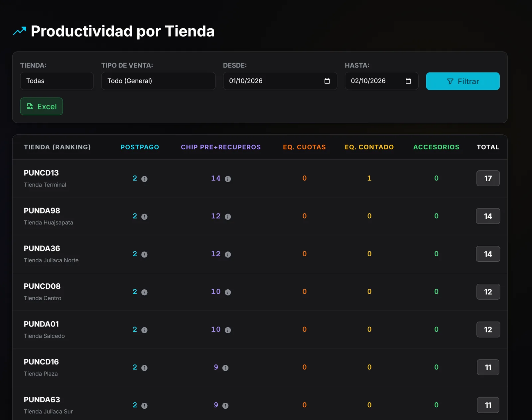Select the PUNCD13 store name
Screen dimensions: 532x420
tap(41, 173)
